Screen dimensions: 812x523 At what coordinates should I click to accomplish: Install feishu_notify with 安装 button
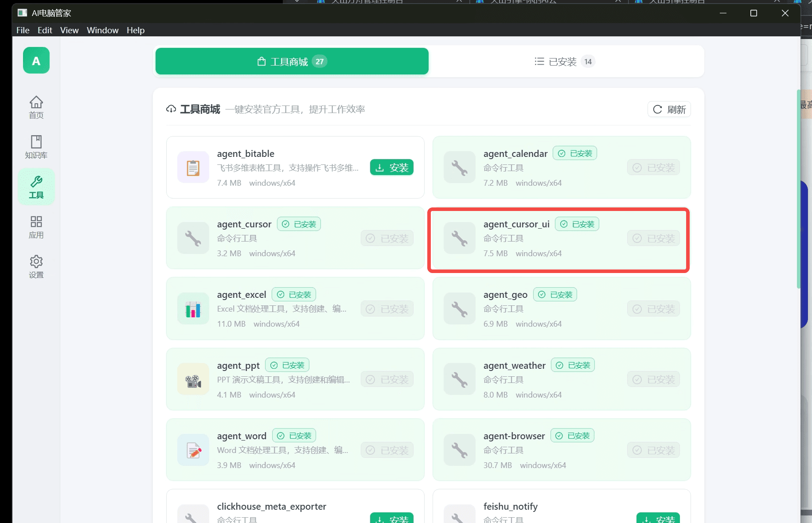click(658, 519)
